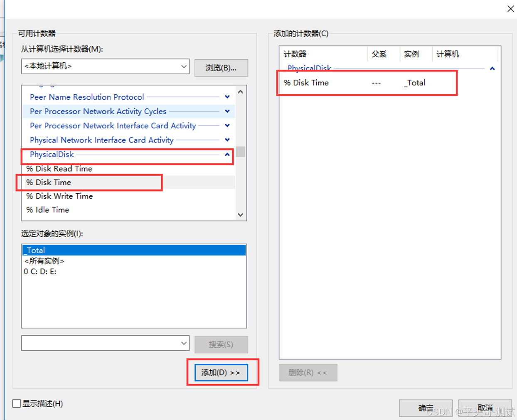Select Per Processor Network Activity Cycles entry
The image size is (517, 420).
pyautogui.click(x=98, y=111)
